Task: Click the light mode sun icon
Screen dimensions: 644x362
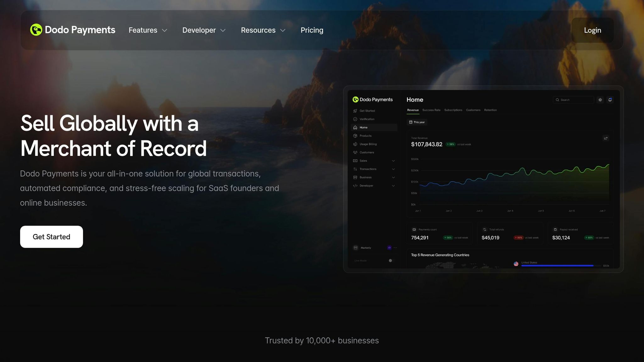Action: (x=600, y=100)
